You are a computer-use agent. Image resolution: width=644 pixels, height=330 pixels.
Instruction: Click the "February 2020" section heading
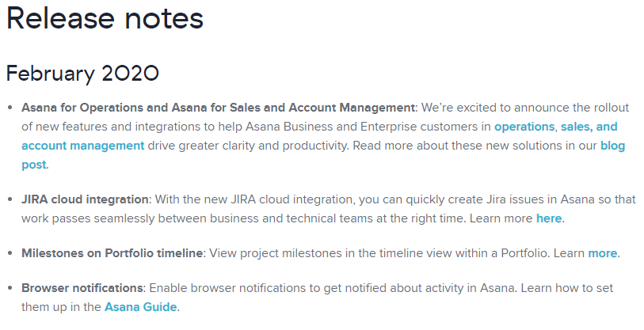pyautogui.click(x=82, y=74)
